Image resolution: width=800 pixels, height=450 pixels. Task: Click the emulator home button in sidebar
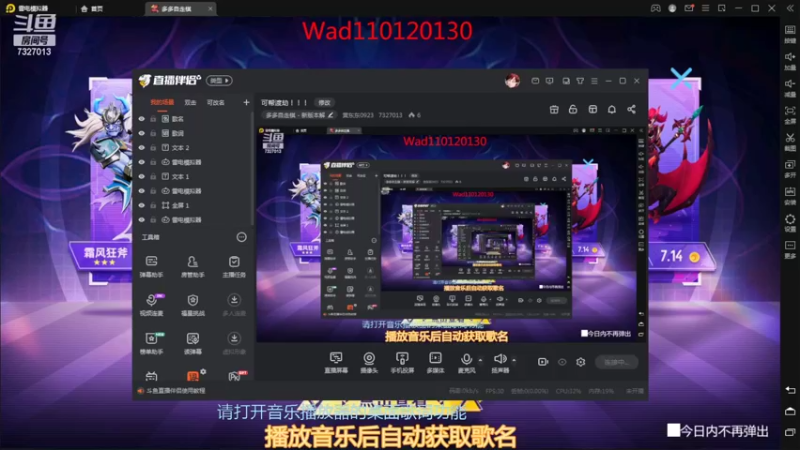click(790, 411)
